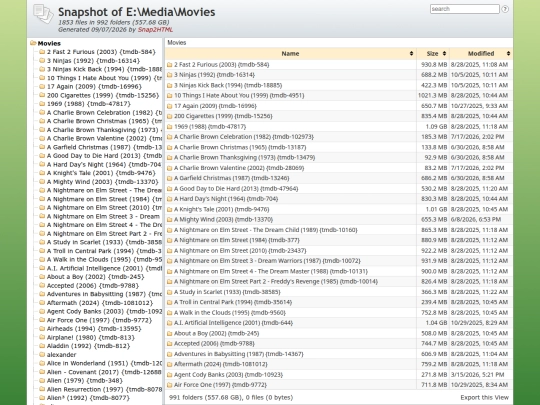Click folder icon for Airheads (1994) in tree
This screenshot has height=405, width=540.
point(42,329)
